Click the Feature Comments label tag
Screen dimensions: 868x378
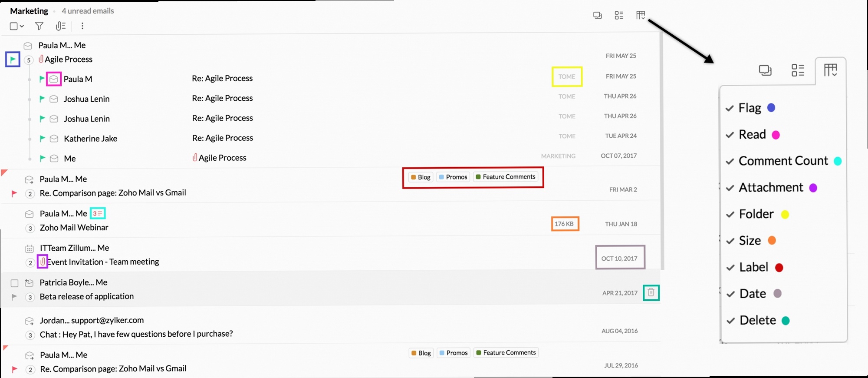506,177
